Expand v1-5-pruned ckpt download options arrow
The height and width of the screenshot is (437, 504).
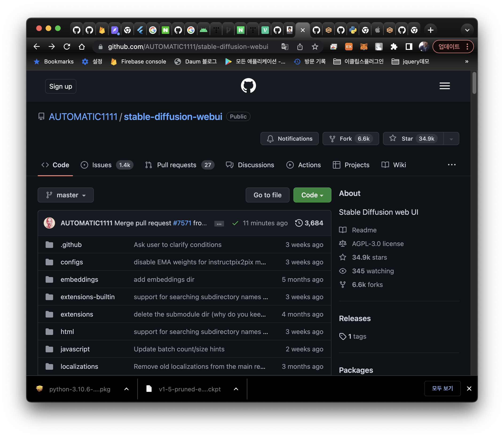pos(236,389)
